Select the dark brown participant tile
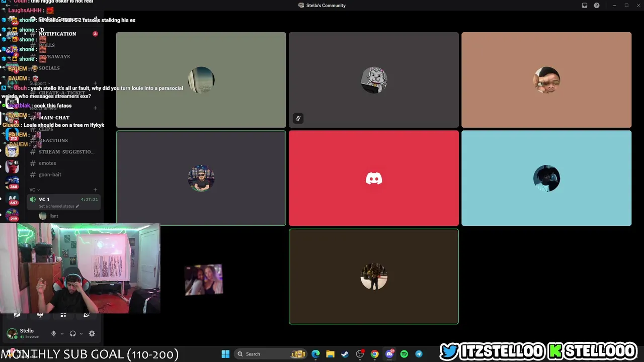 click(374, 277)
